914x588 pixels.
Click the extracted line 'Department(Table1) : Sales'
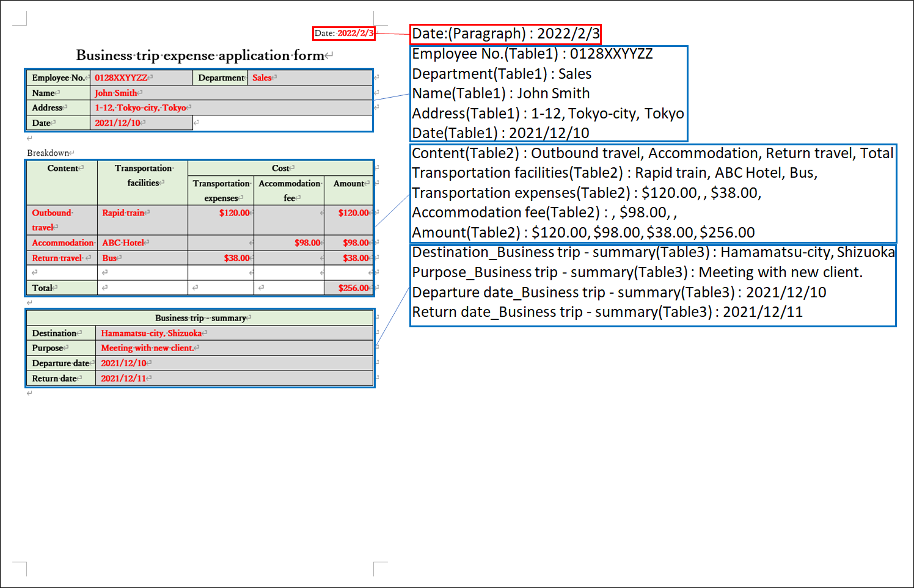[x=502, y=74]
